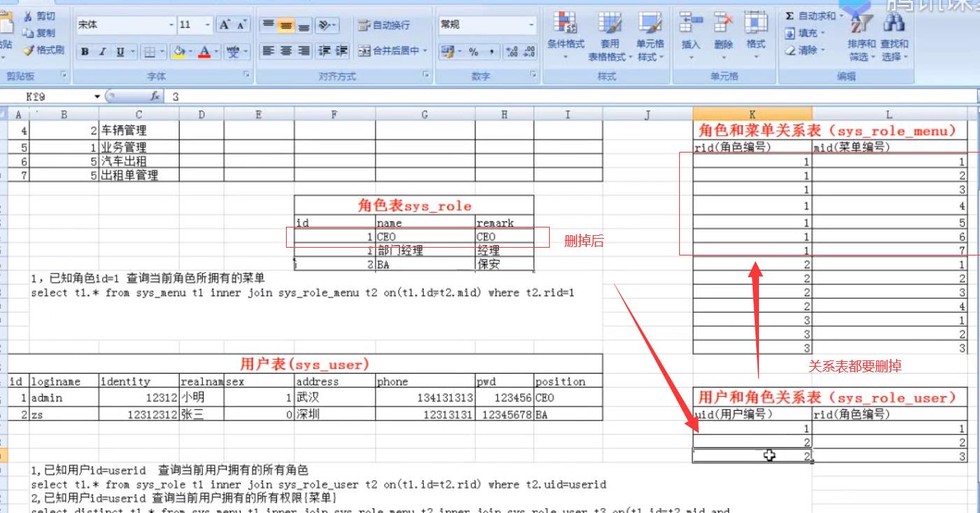Click the decrease decimal icon
The height and width of the screenshot is (513, 980).
[530, 51]
